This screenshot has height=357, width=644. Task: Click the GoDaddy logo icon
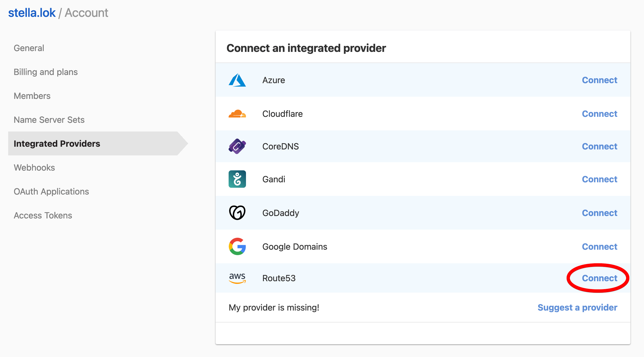(237, 213)
